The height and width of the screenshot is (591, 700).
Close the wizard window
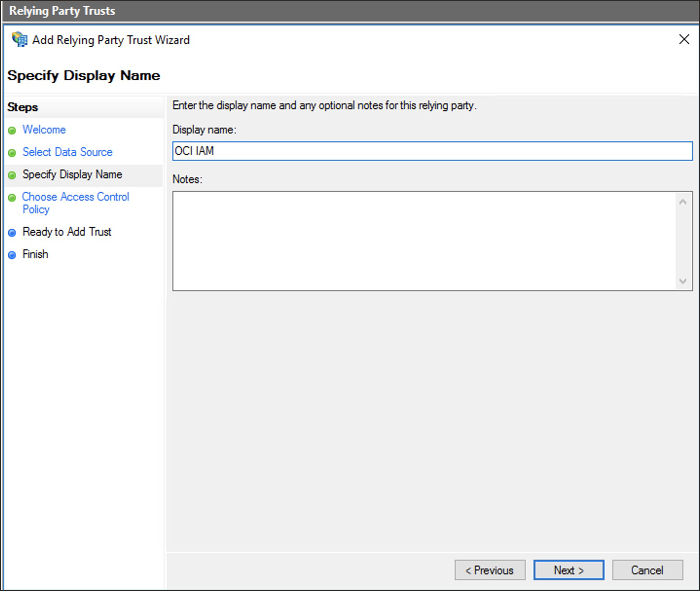tap(684, 39)
